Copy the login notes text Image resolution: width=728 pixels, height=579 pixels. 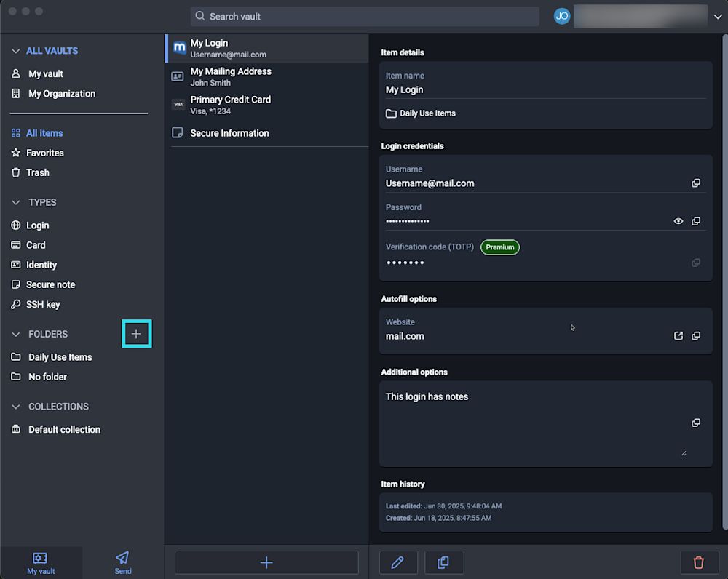coord(695,423)
